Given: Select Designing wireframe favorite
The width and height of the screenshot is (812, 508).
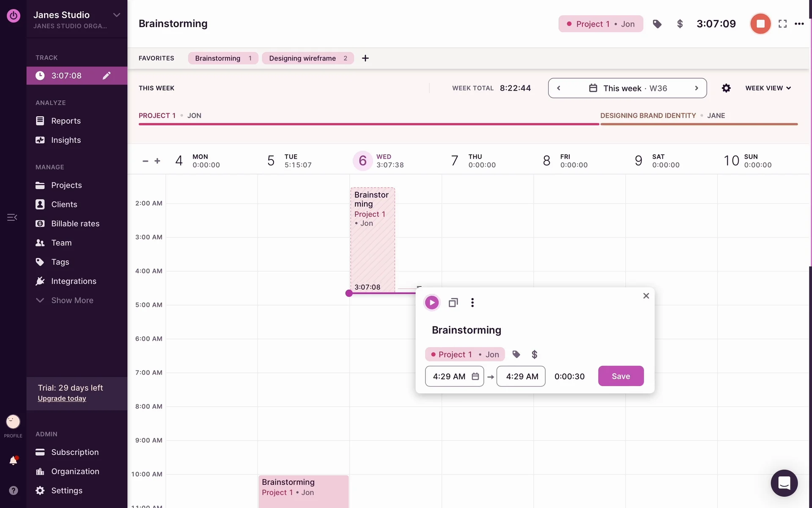Looking at the screenshot, I should (302, 58).
